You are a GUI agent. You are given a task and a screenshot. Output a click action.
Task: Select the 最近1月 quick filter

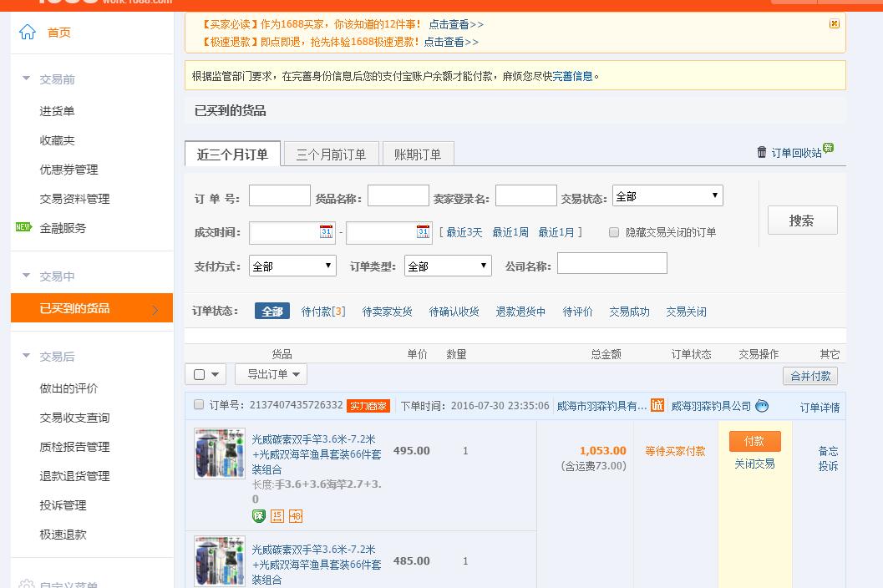coord(556,232)
